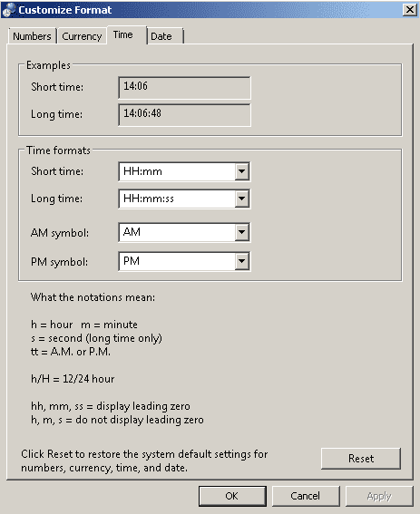Expand the Short time format dropdown arrow
420x514 pixels.
pyautogui.click(x=242, y=171)
